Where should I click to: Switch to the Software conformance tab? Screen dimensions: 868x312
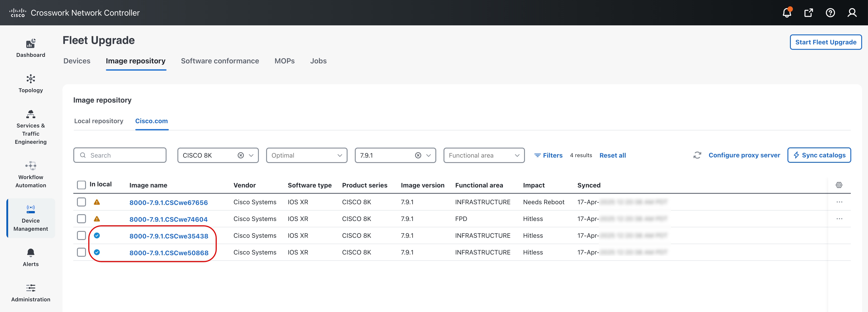220,61
